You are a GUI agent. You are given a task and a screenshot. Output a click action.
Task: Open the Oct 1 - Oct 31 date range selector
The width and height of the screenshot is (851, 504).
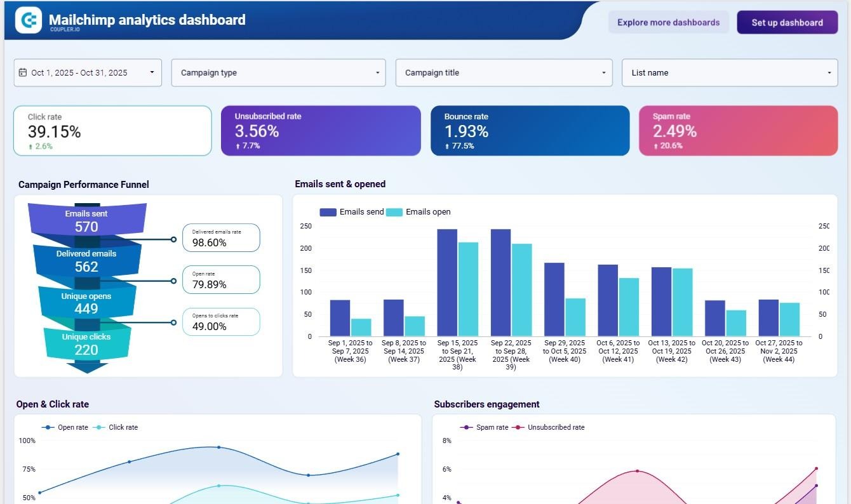[x=88, y=72]
